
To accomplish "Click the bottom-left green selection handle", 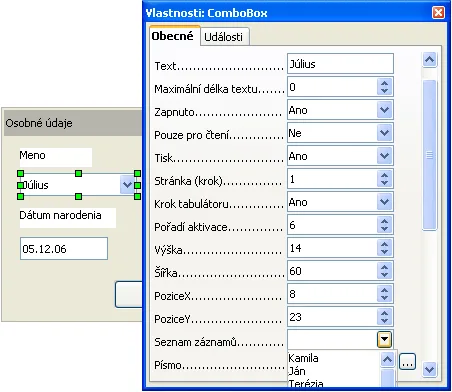I will 21,197.
